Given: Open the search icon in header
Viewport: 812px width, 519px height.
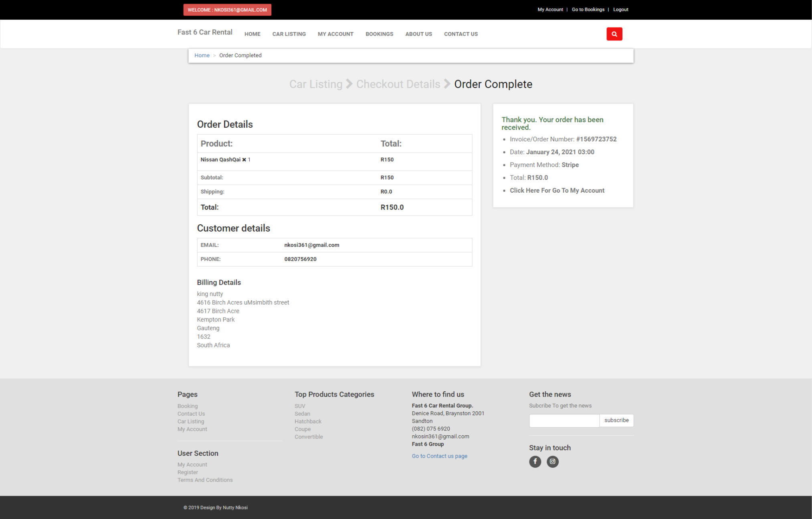Looking at the screenshot, I should [x=614, y=34].
